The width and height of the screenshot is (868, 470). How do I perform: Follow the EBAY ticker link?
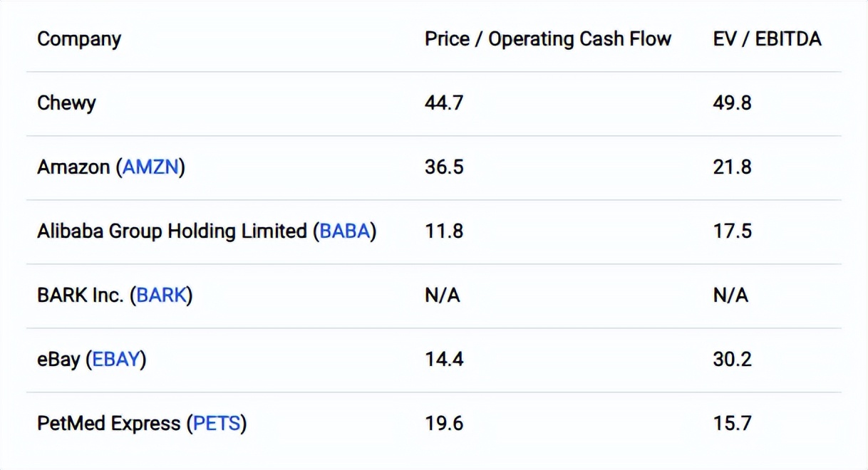[x=115, y=360]
